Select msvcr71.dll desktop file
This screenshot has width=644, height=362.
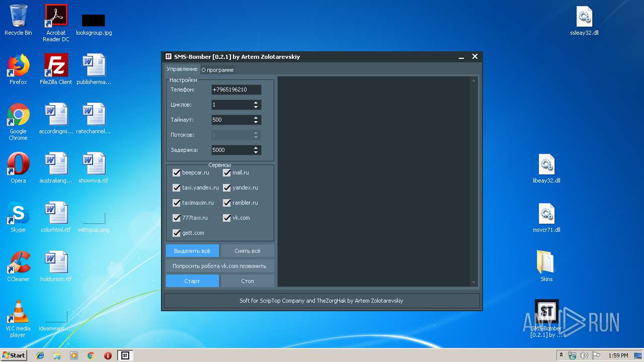click(546, 218)
